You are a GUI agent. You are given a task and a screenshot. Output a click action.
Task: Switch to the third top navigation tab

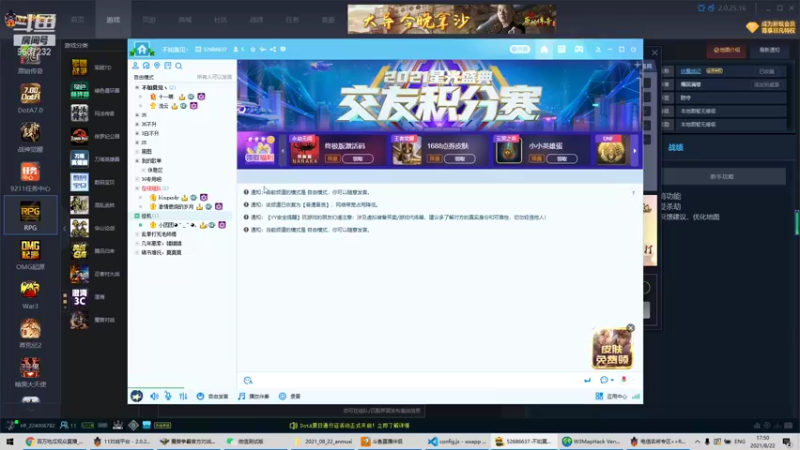(x=149, y=19)
